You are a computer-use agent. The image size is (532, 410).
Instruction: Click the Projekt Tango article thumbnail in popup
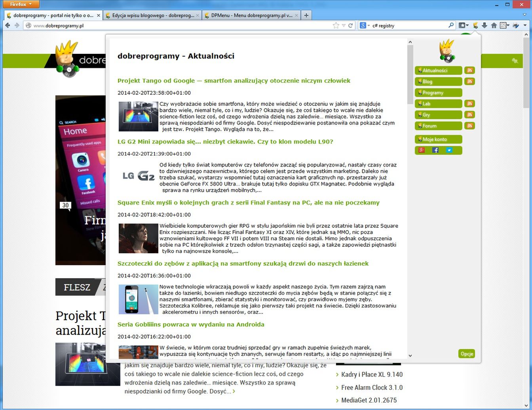click(139, 116)
